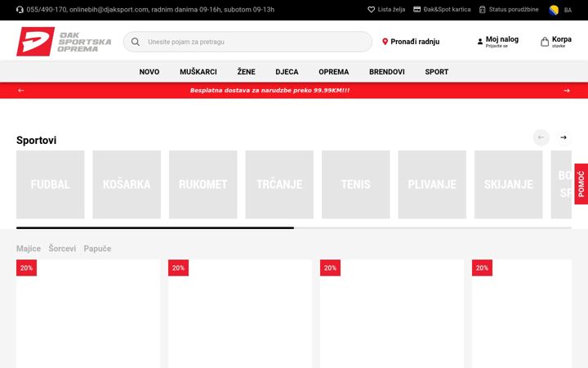Viewport: 588px width, 368px height.
Task: Click the shopping bag icon
Action: pyautogui.click(x=545, y=42)
